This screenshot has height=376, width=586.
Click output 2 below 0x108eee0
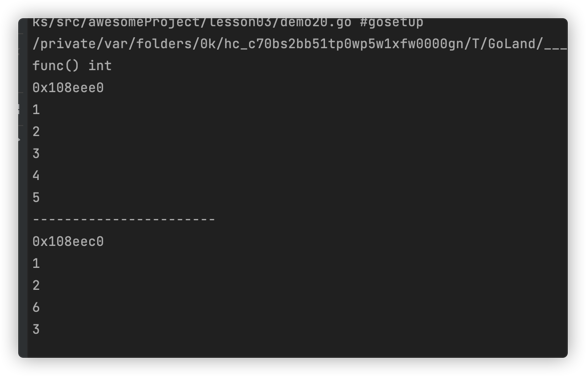[36, 132]
